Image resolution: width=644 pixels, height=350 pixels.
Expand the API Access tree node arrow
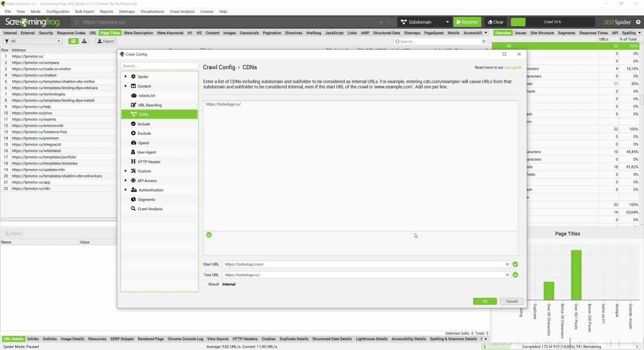(126, 181)
